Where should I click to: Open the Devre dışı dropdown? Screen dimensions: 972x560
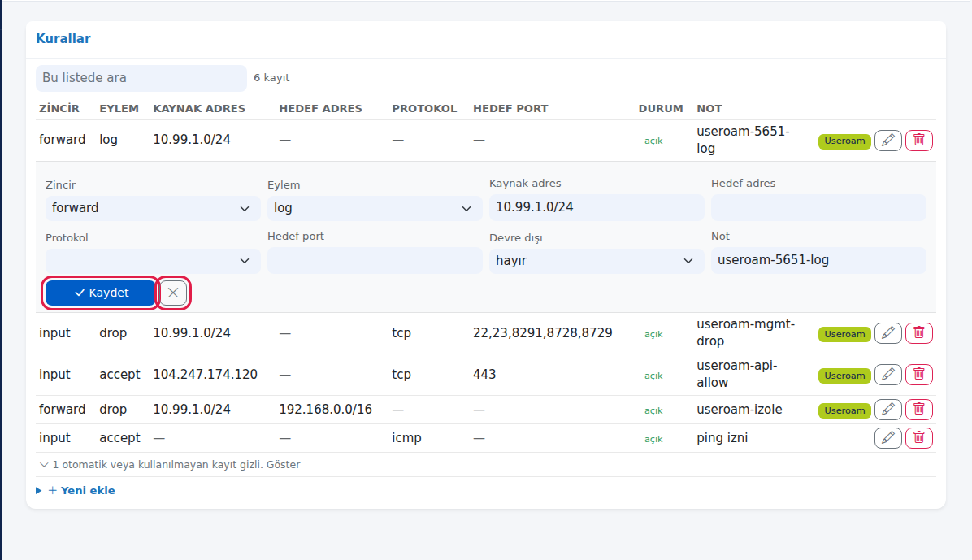click(x=597, y=261)
